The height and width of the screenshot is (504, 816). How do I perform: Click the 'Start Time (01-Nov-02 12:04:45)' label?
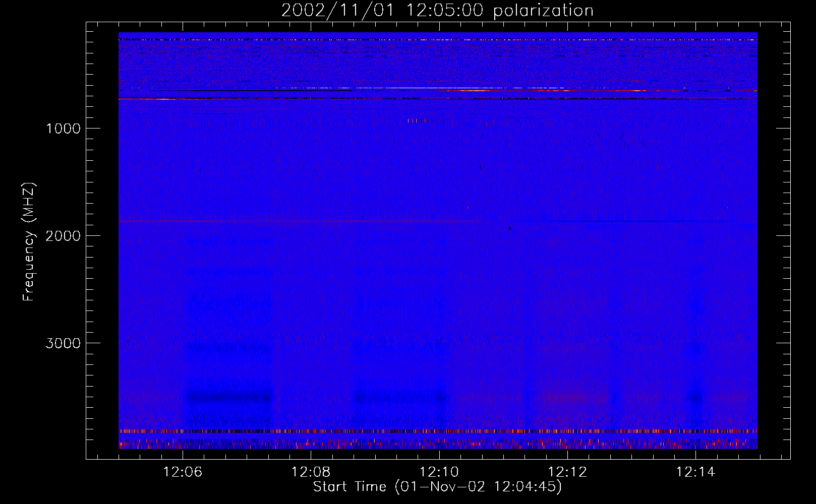[x=437, y=487]
